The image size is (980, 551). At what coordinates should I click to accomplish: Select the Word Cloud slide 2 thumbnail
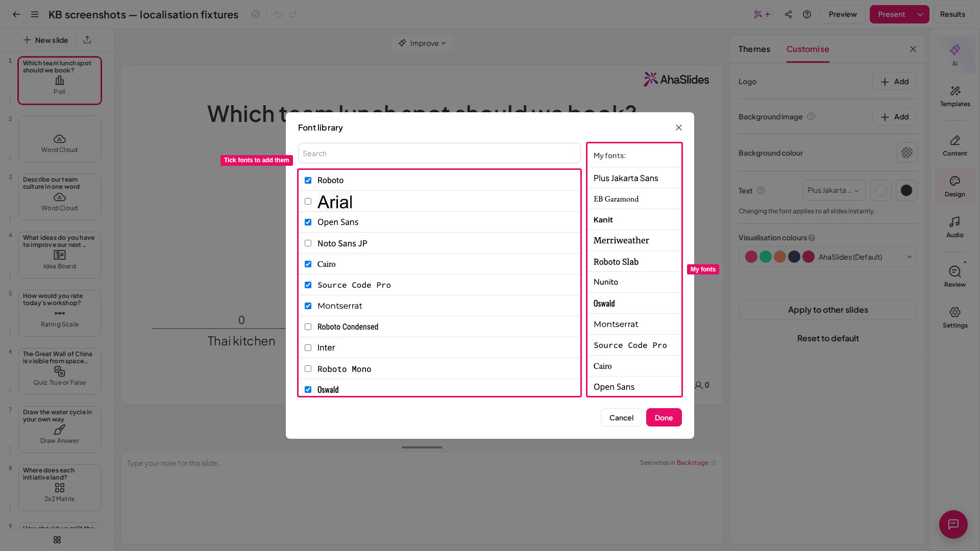[60, 139]
